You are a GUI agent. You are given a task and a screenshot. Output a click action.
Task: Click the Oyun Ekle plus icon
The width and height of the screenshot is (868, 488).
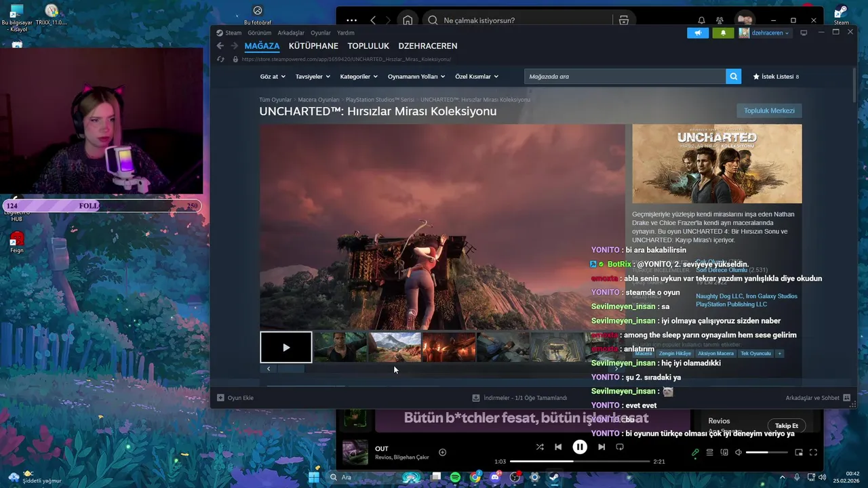(x=220, y=398)
